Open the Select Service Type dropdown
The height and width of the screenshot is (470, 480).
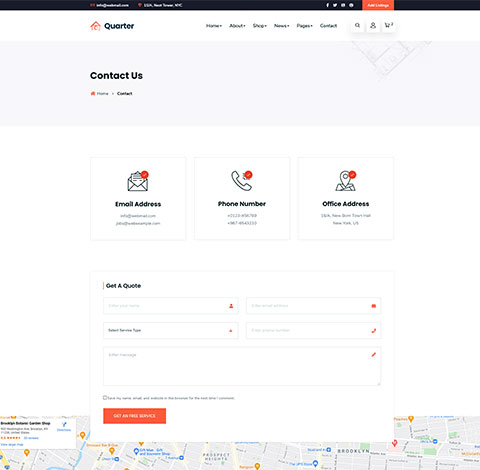[171, 330]
